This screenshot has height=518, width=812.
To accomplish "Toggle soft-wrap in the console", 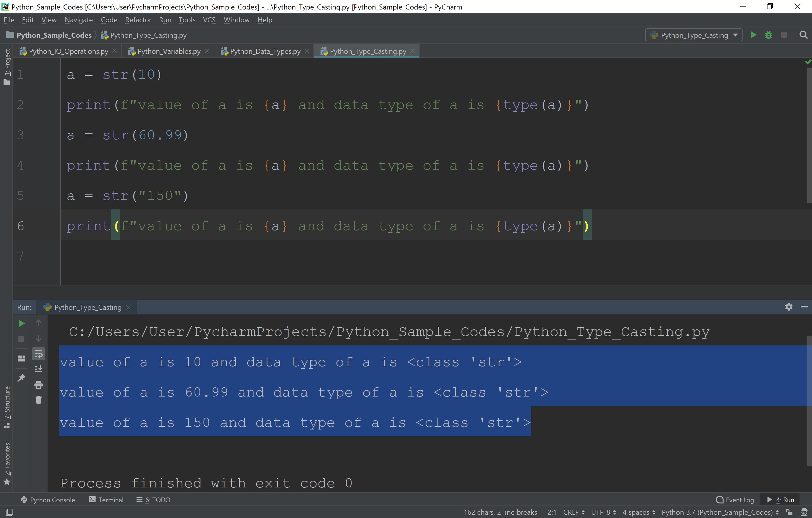I will click(x=39, y=354).
